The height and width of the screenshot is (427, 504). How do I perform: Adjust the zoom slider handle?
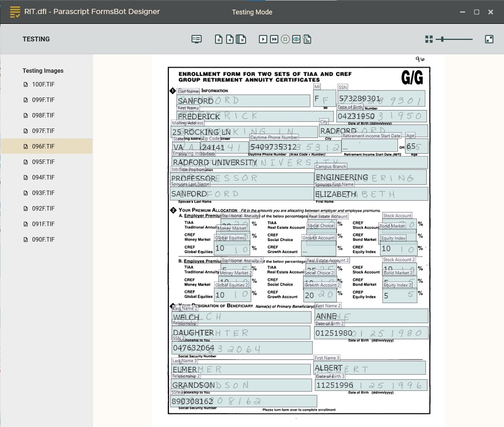[x=442, y=39]
